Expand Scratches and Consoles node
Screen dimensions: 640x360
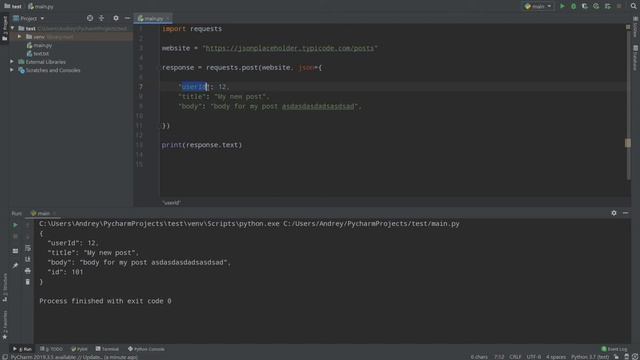12,70
